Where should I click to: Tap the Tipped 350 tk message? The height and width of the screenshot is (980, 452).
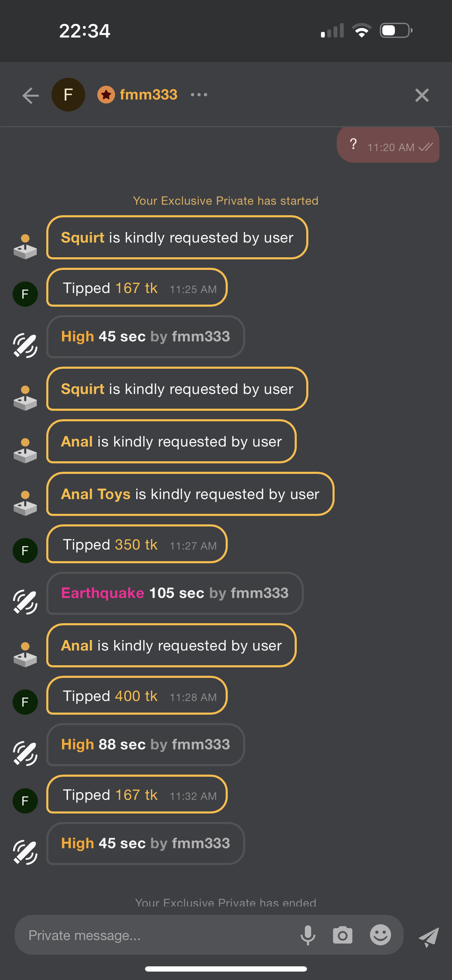point(137,544)
